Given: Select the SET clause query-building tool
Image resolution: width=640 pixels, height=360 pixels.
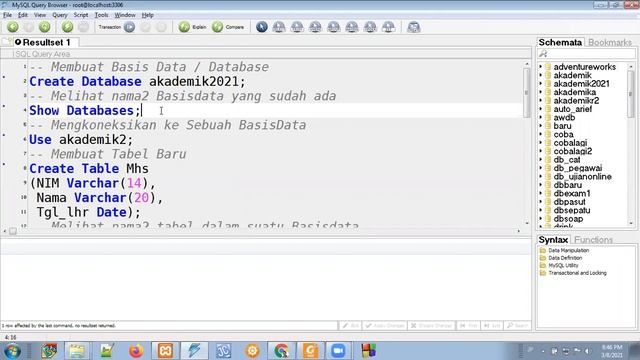Looking at the screenshot, I should [388, 27].
